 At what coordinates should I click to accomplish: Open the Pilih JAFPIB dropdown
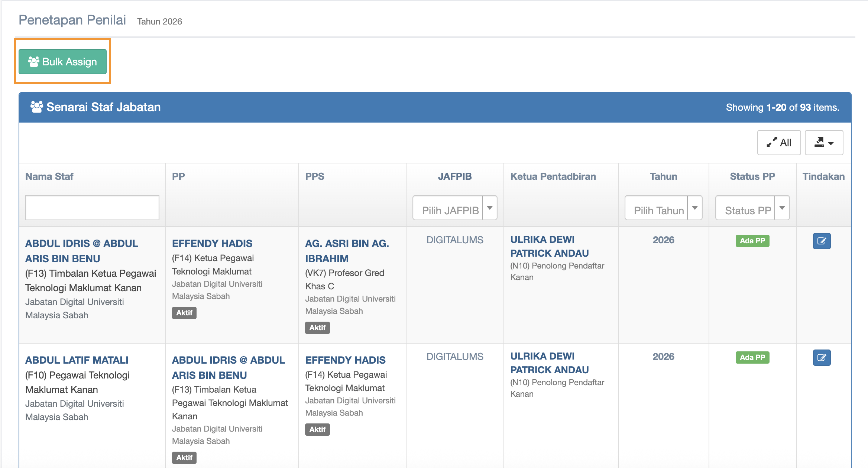[454, 208]
